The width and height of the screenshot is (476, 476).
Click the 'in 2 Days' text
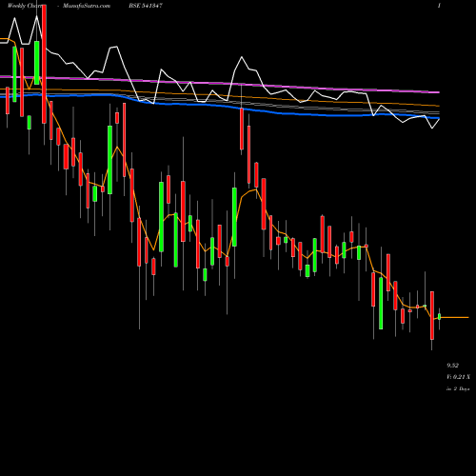(x=458, y=388)
